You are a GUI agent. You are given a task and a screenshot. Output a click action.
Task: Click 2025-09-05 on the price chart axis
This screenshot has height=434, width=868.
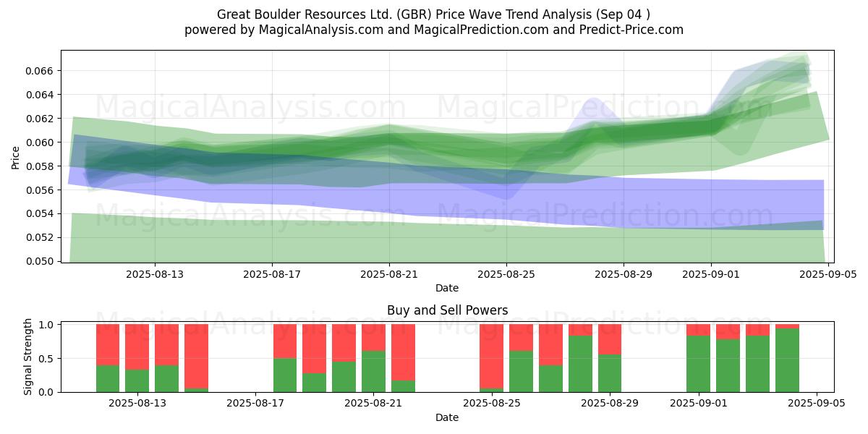(x=829, y=274)
